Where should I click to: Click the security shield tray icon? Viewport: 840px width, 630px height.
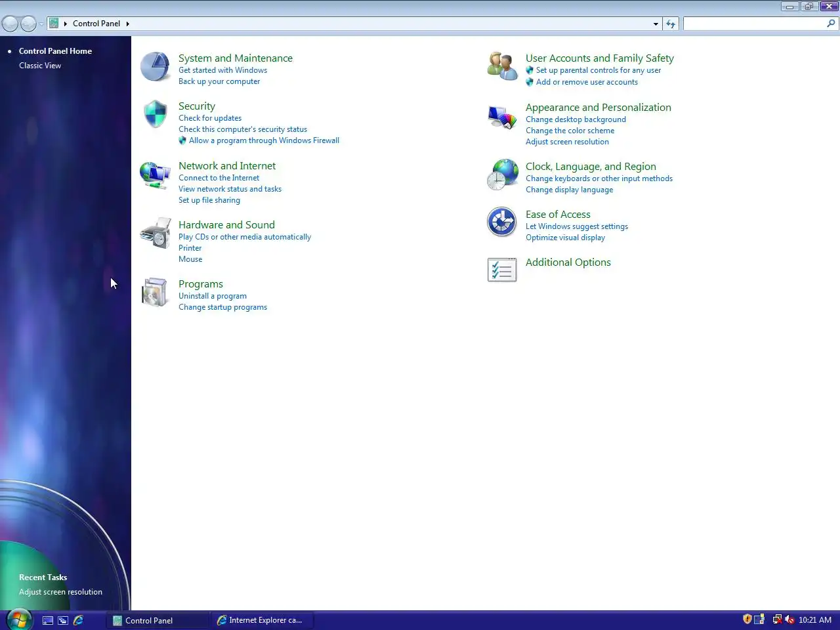(747, 619)
